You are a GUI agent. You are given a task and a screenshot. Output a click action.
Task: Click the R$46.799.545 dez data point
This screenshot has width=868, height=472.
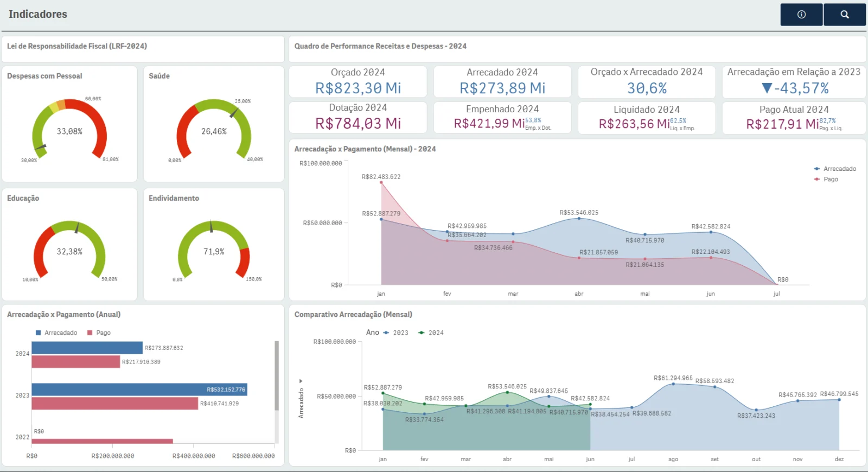(x=839, y=400)
